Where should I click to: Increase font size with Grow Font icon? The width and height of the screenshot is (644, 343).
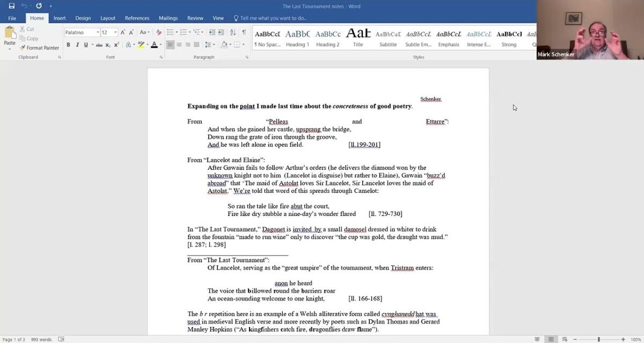[123, 32]
